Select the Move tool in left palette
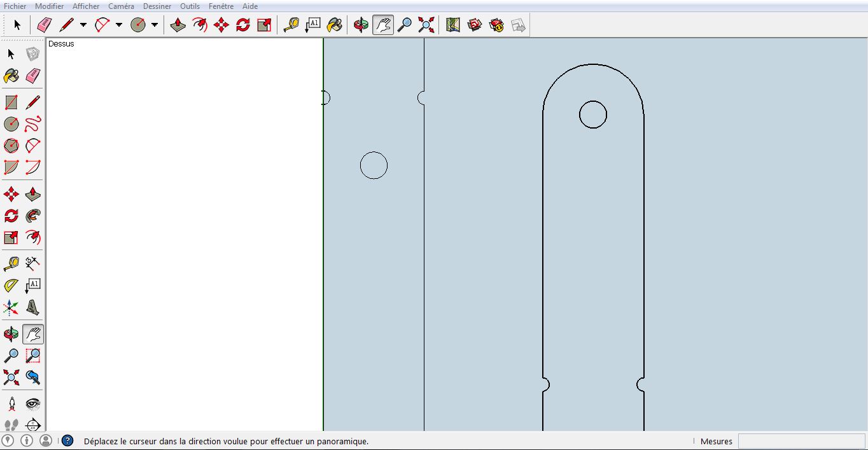868x450 pixels. tap(11, 194)
